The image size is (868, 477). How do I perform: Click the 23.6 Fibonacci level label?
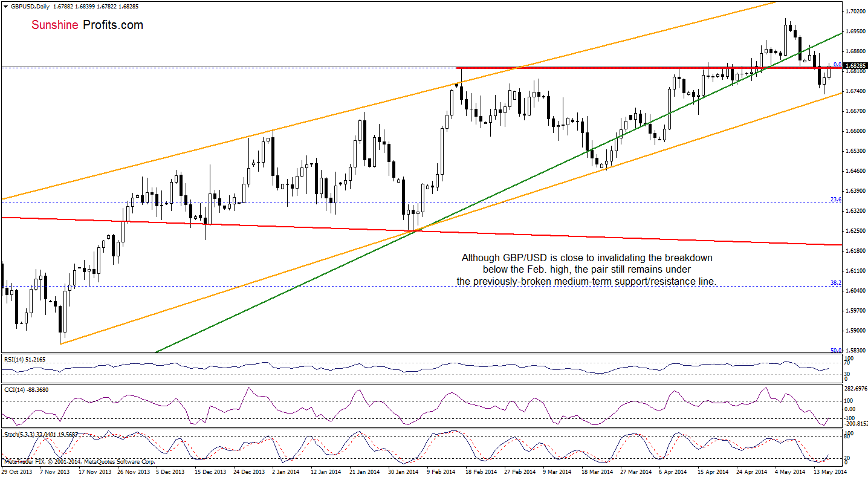(837, 199)
